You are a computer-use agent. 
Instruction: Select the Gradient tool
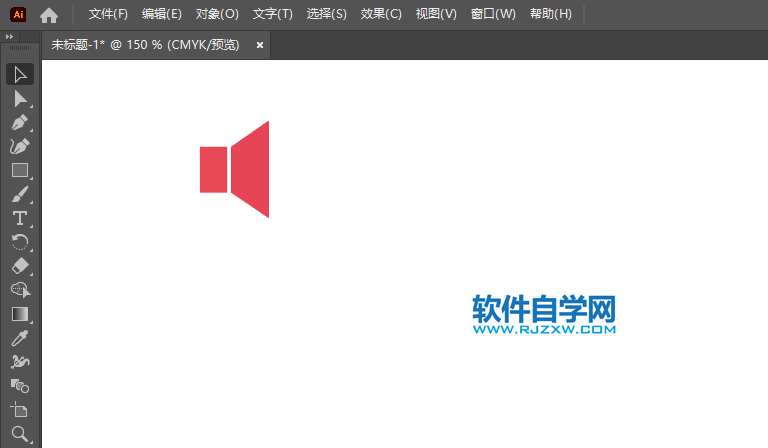click(x=20, y=314)
